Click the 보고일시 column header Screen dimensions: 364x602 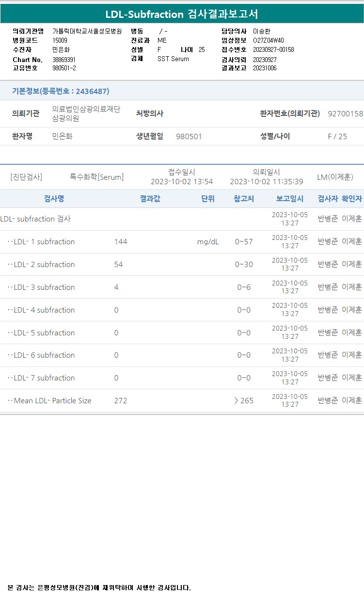point(290,199)
